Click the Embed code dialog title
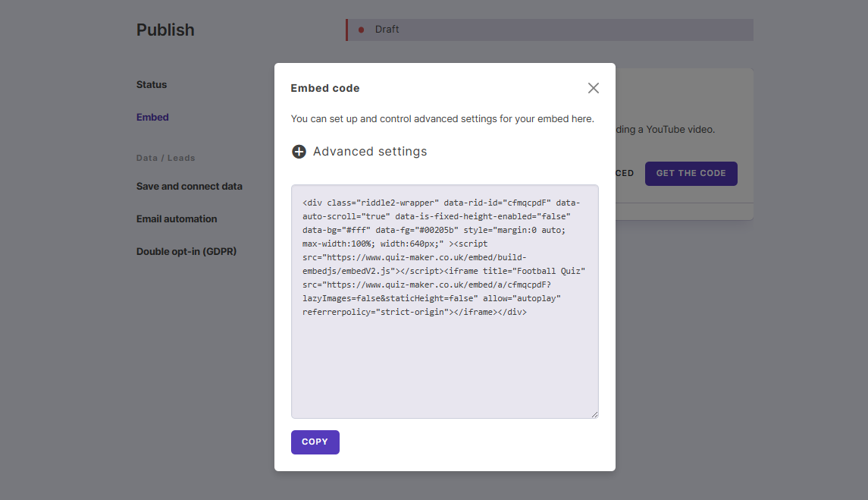The height and width of the screenshot is (500, 868). point(324,88)
